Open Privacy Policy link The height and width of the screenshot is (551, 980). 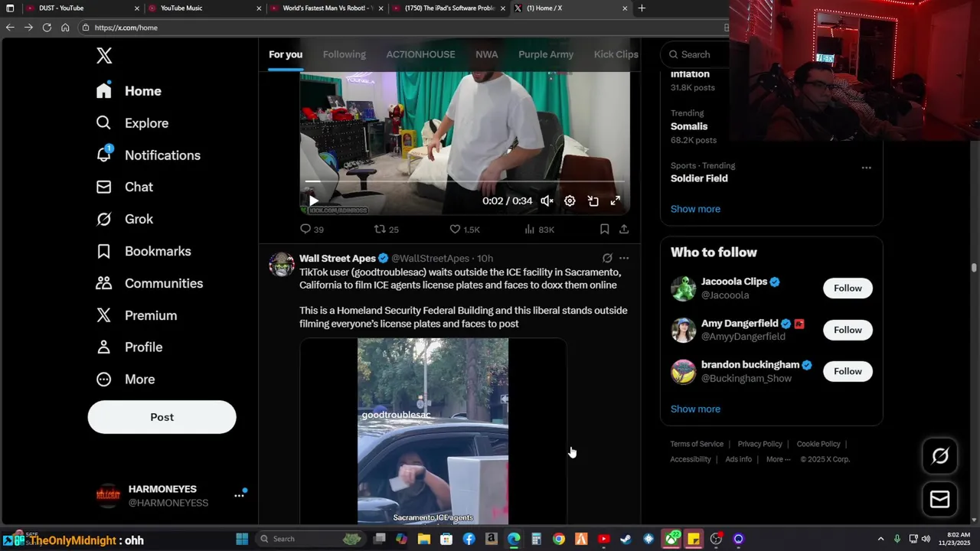click(x=759, y=444)
